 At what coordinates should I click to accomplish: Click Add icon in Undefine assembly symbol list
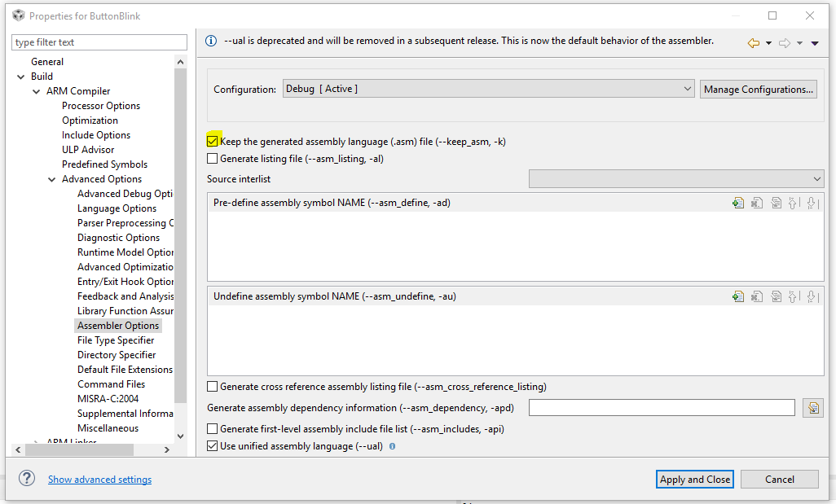pos(738,296)
